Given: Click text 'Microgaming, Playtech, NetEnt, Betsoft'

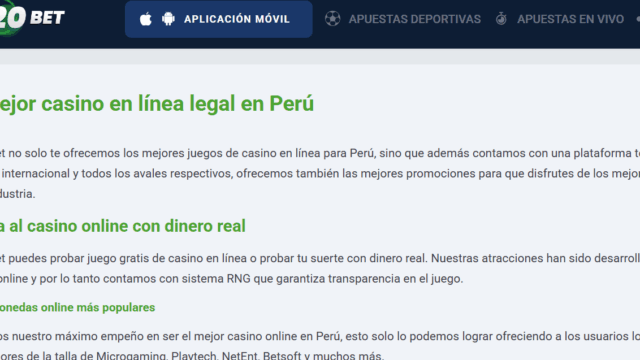Looking at the screenshot, I should (198, 355).
